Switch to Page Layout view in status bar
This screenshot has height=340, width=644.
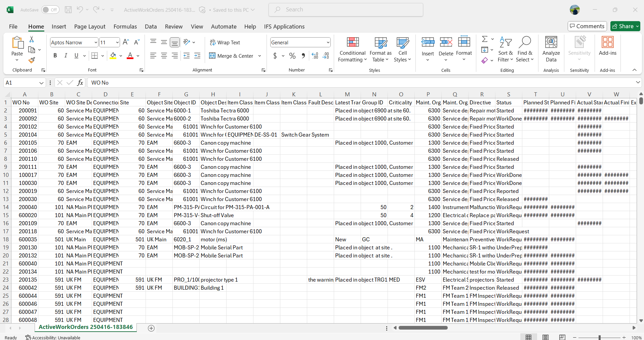click(546, 337)
